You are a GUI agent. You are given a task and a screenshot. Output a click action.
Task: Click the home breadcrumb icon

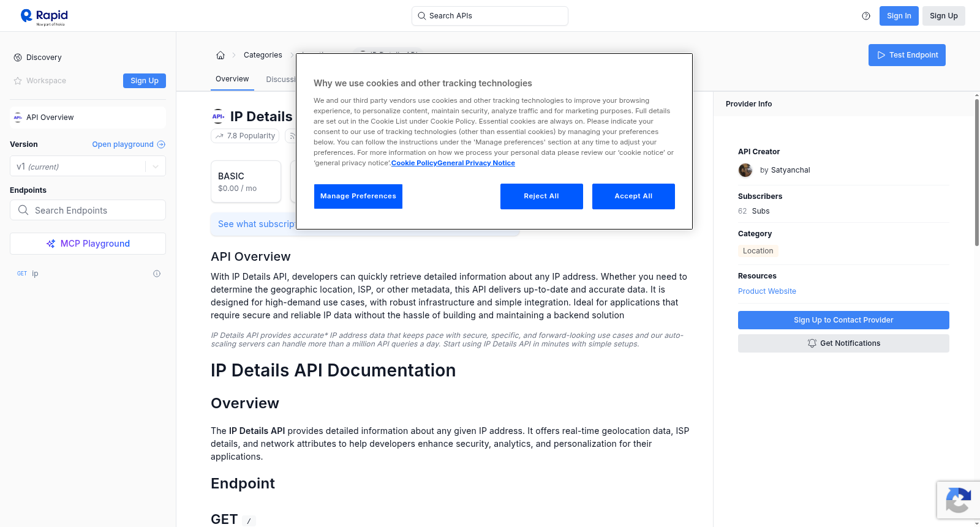point(221,55)
